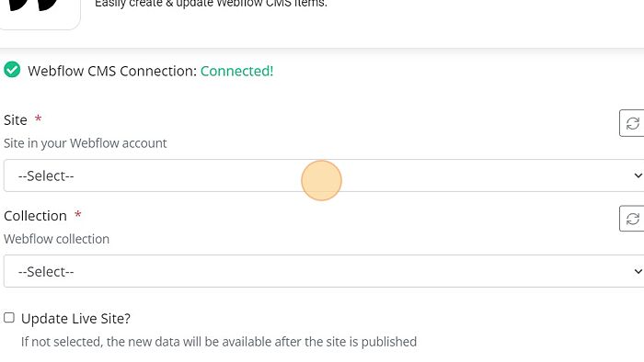Open the Collection --Select-- dropdown
The width and height of the screenshot is (644, 362).
324,271
